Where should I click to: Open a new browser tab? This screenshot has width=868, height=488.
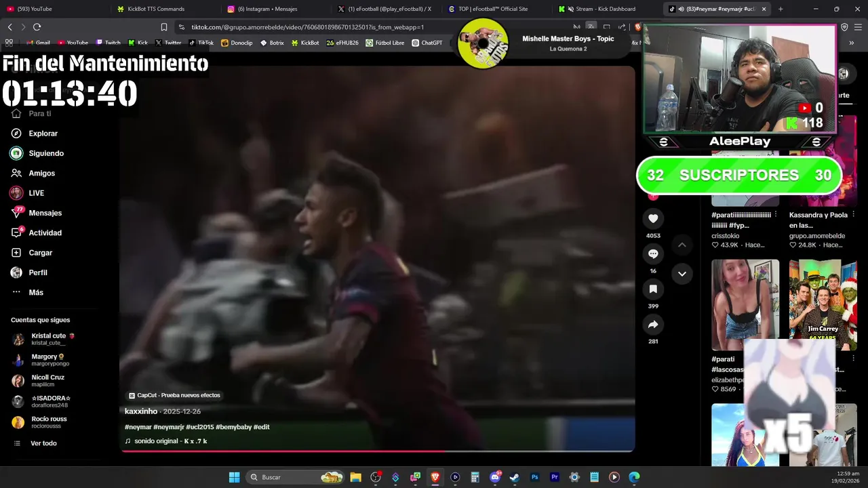coord(781,9)
